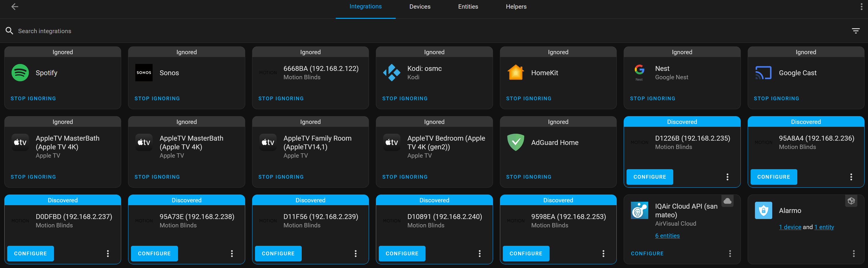The image size is (868, 268).
Task: Stop ignoring 6668BA Motion Blinds
Action: click(x=281, y=99)
